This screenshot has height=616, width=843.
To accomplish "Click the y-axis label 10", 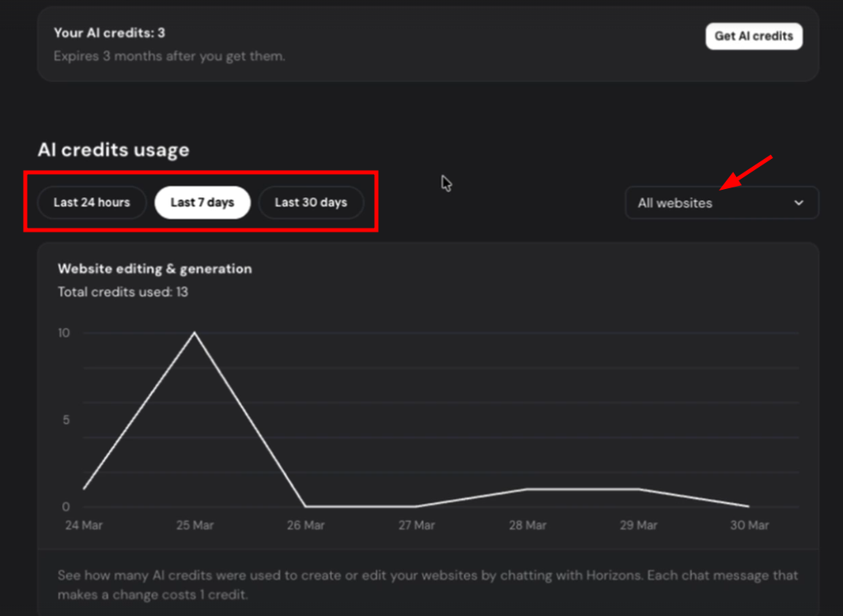I will [x=64, y=333].
